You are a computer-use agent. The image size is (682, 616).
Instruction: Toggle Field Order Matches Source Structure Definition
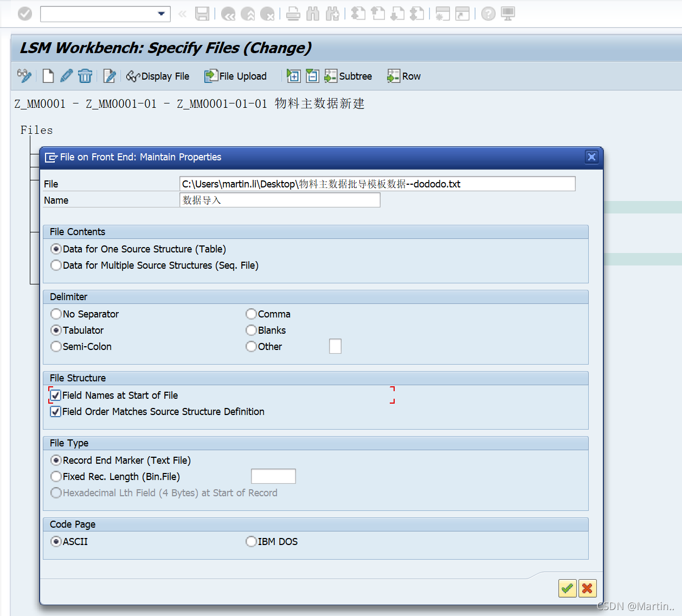56,412
